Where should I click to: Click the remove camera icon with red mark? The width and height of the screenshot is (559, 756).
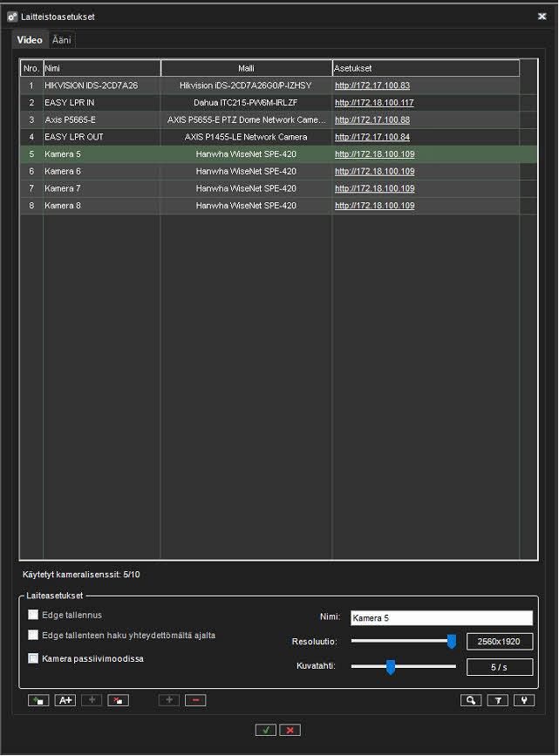tap(118, 700)
